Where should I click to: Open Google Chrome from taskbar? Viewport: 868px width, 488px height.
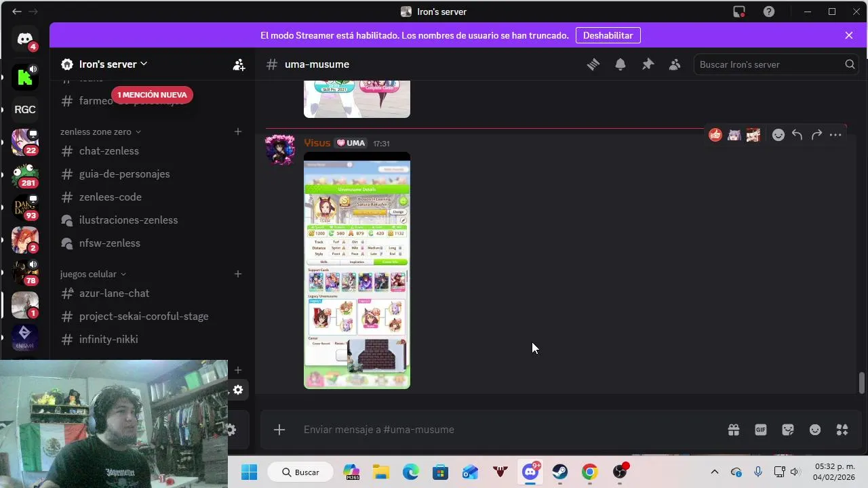tap(590, 472)
